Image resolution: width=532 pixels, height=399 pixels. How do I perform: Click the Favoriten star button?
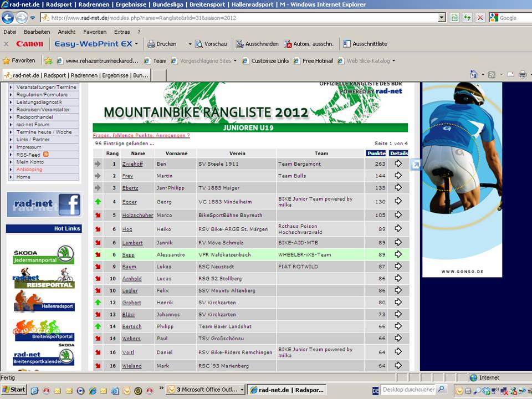19,60
